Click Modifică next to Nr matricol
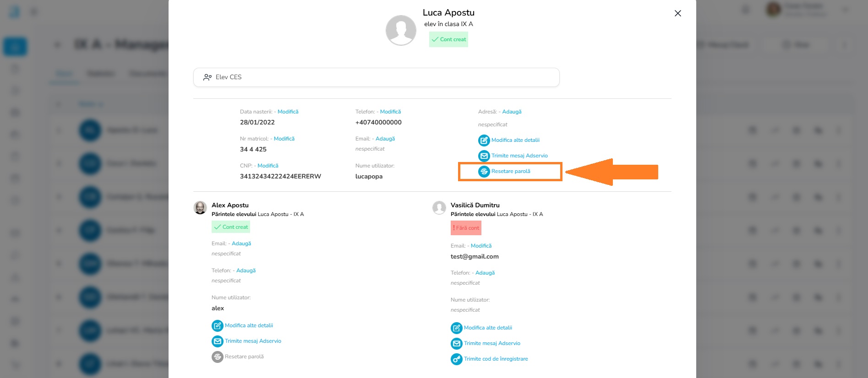 [x=284, y=139]
